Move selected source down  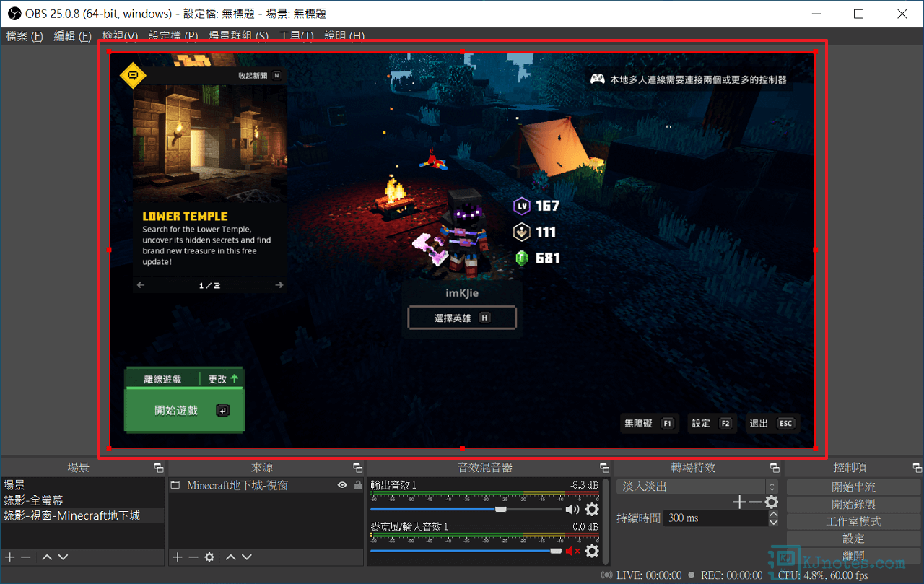click(x=247, y=557)
